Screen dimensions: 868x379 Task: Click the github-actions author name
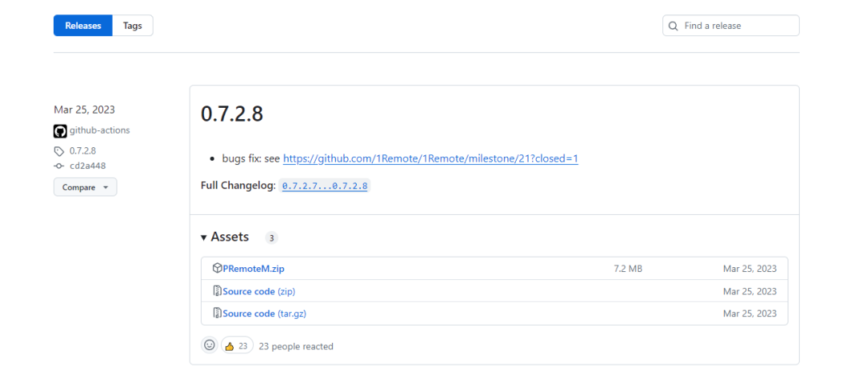(100, 130)
